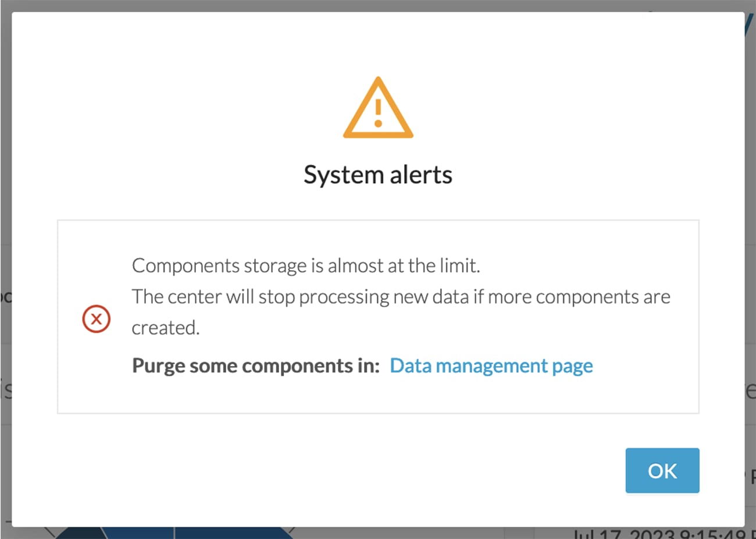The image size is (756, 539).
Task: Click the red circled X error icon
Action: click(x=97, y=319)
